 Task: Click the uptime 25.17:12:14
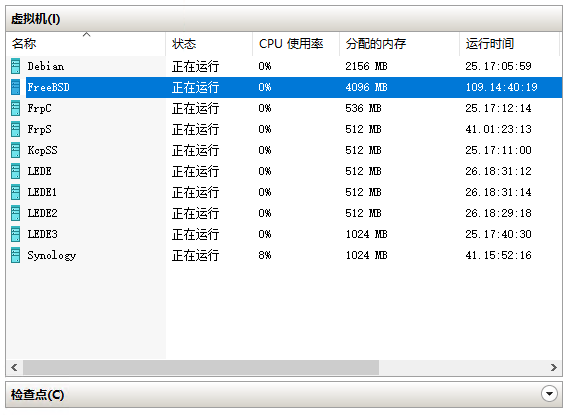(499, 108)
